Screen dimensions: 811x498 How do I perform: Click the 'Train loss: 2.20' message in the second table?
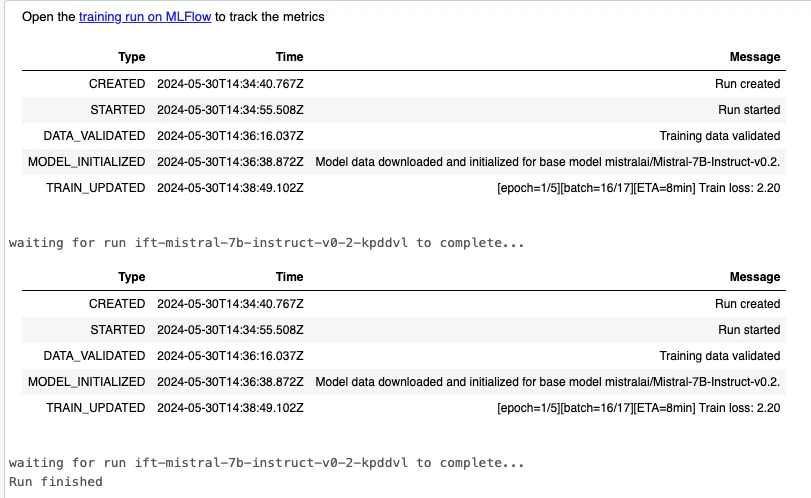639,408
